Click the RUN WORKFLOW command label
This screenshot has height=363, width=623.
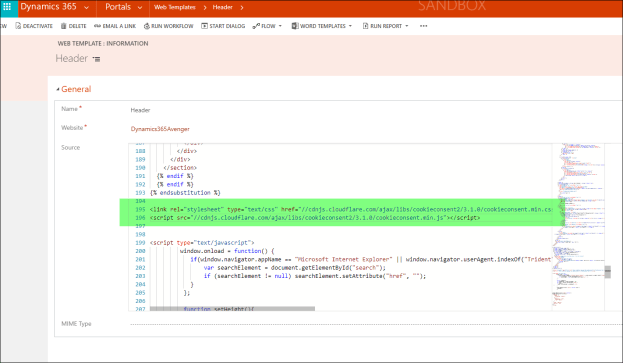pyautogui.click(x=172, y=26)
